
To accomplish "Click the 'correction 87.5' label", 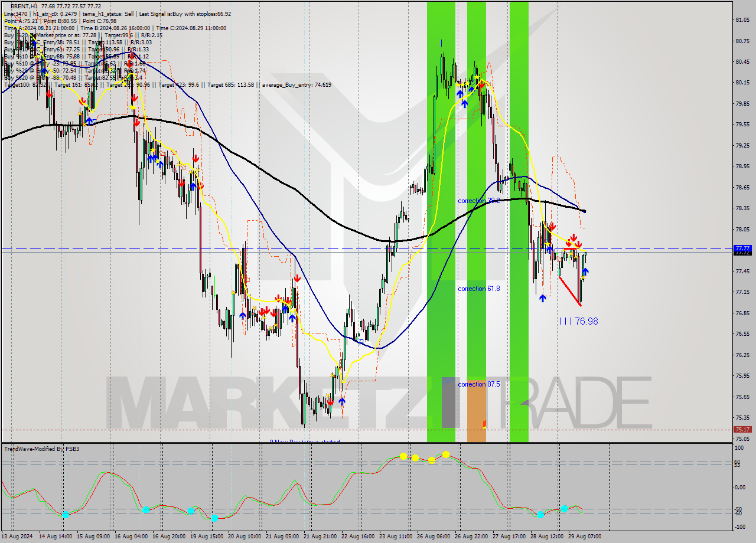I will [479, 384].
